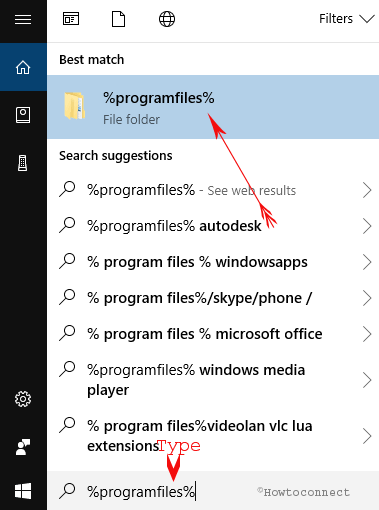Screen dimensions: 379x510
Task: Select '% program files%videolan vlc lua extensions' suggestion
Action: (x=213, y=436)
